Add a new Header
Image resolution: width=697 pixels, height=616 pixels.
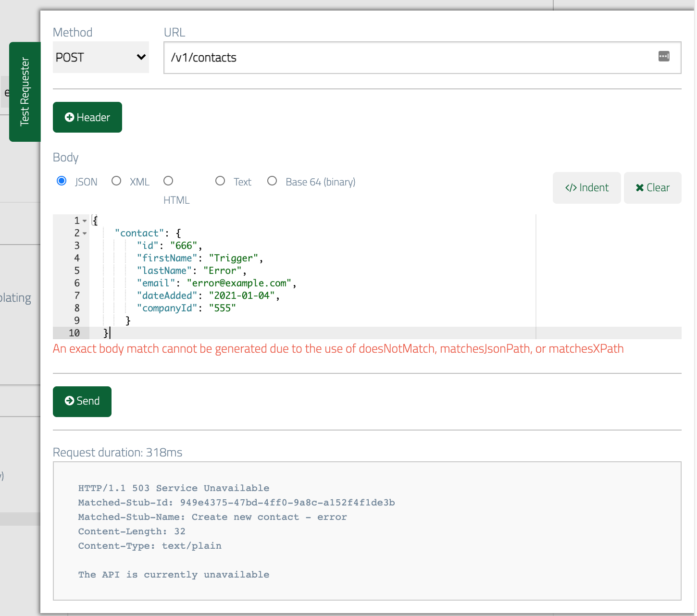[87, 117]
